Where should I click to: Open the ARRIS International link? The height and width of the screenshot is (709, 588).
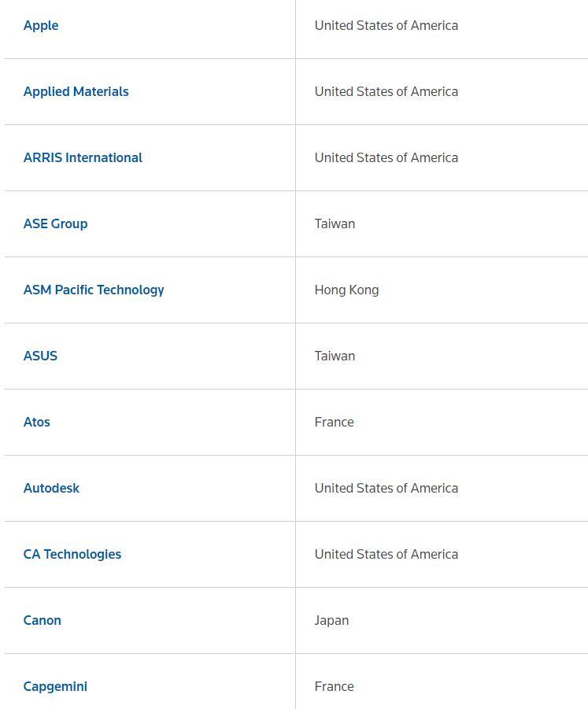[x=83, y=157]
